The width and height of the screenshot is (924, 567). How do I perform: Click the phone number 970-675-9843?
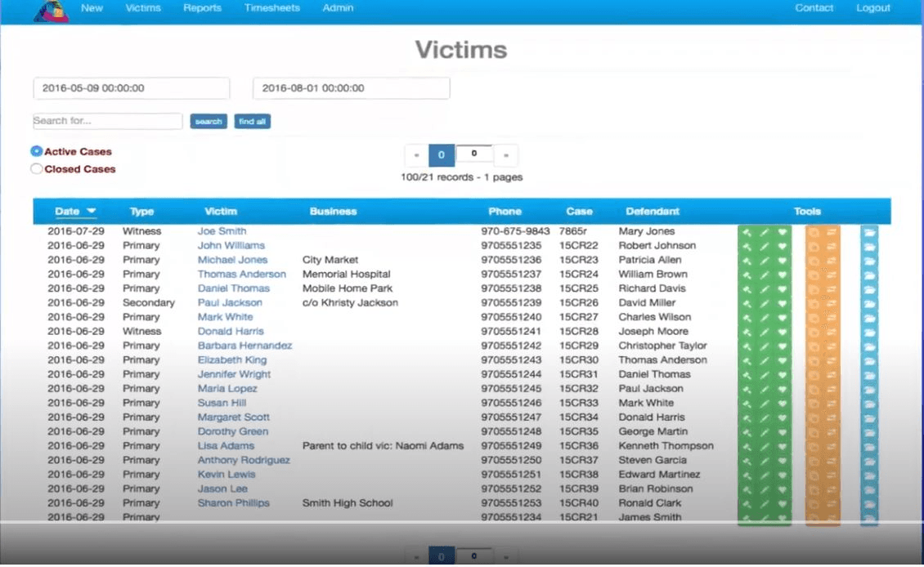pyautogui.click(x=516, y=231)
